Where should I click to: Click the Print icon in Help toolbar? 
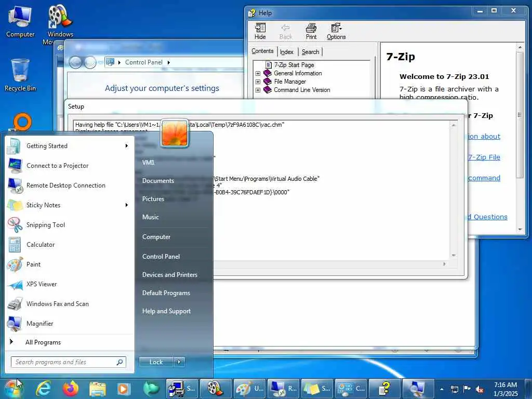point(311,31)
